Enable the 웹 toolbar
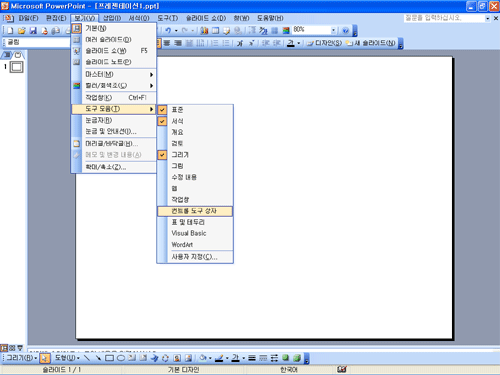 195,189
